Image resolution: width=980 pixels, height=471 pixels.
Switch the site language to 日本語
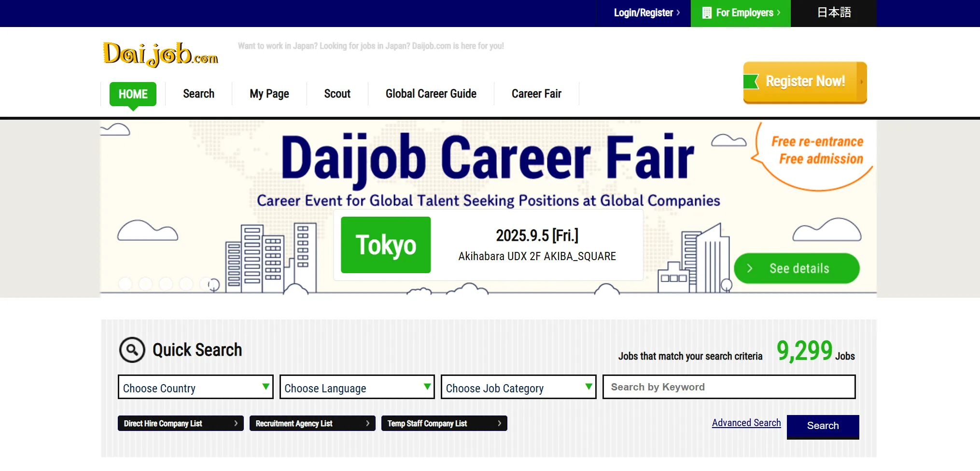(x=834, y=13)
